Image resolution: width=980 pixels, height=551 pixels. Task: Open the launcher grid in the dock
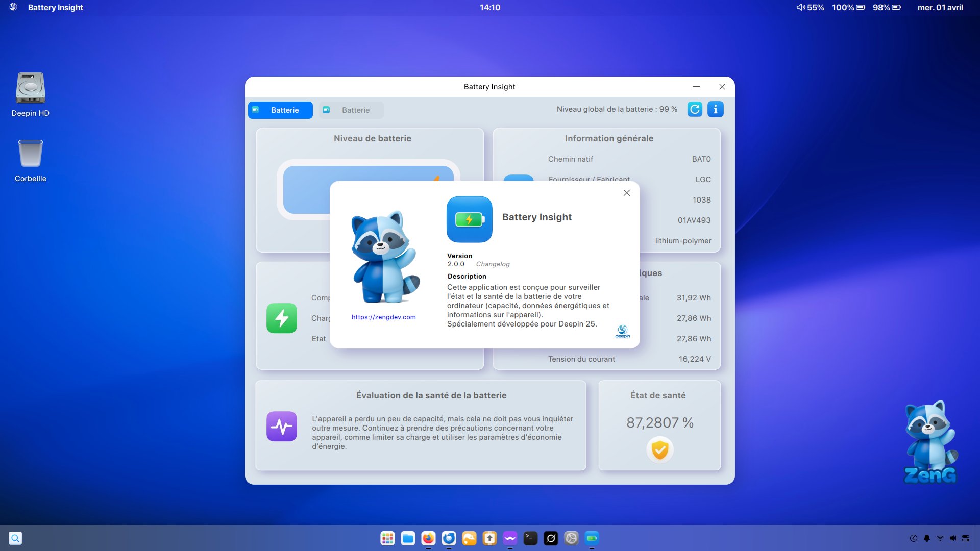tap(387, 538)
